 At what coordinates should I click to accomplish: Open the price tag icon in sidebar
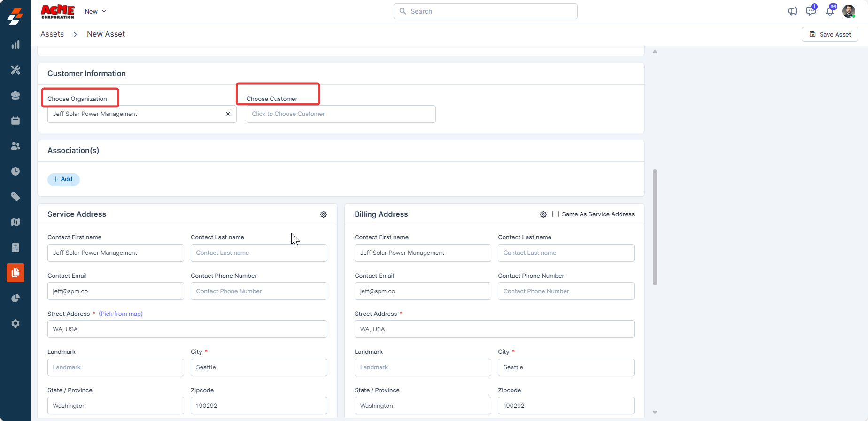tap(15, 197)
